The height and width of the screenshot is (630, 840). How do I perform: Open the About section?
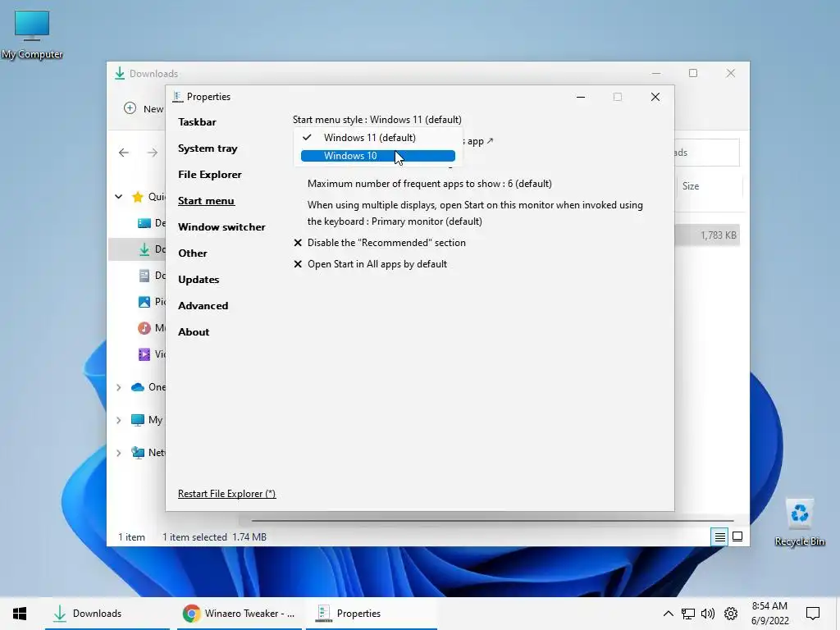(194, 332)
